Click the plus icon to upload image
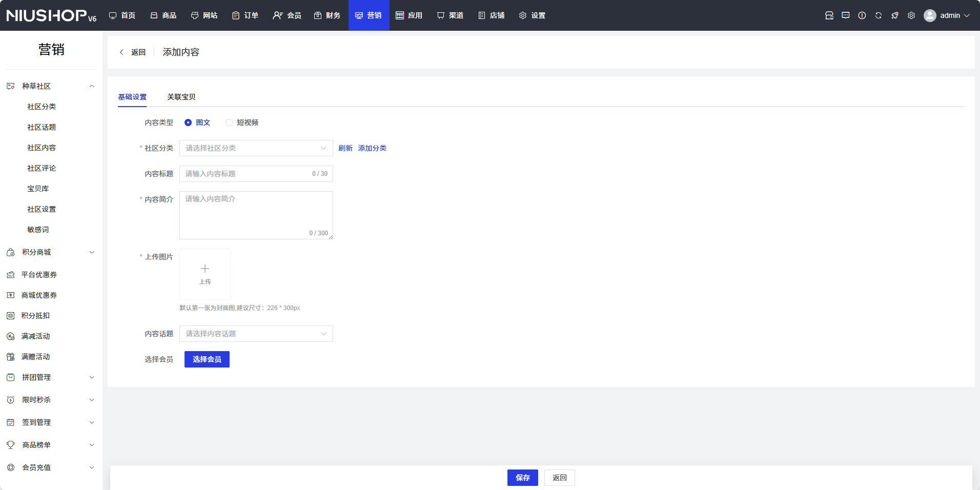Image resolution: width=980 pixels, height=490 pixels. coord(205,269)
